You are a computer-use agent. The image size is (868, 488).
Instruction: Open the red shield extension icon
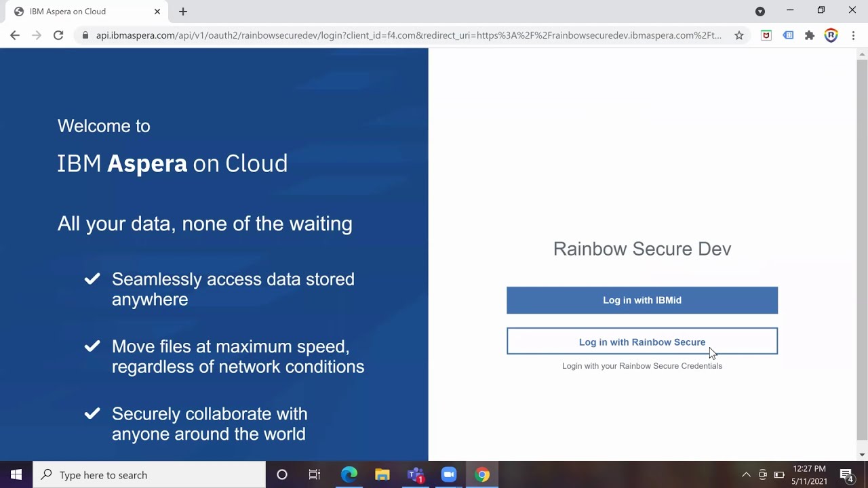click(x=766, y=35)
